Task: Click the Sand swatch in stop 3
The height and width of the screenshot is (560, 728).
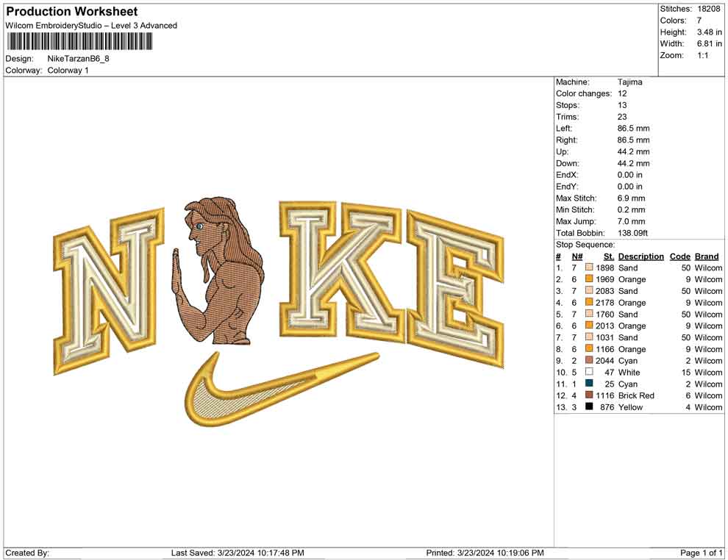Action: [x=589, y=290]
